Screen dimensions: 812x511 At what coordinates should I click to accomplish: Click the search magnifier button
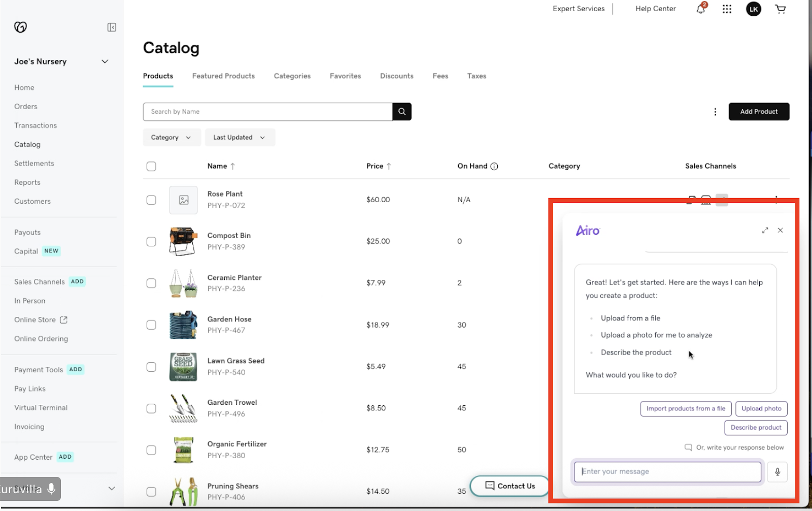pyautogui.click(x=401, y=111)
